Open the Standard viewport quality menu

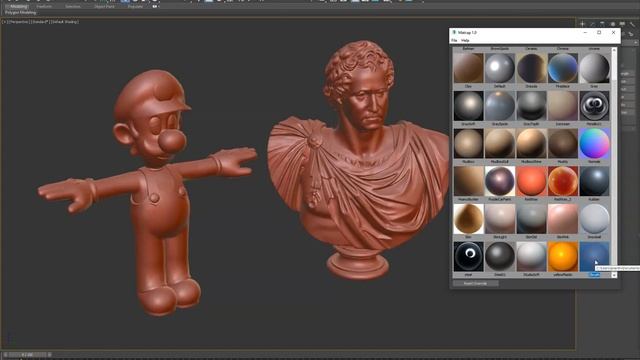[x=39, y=22]
